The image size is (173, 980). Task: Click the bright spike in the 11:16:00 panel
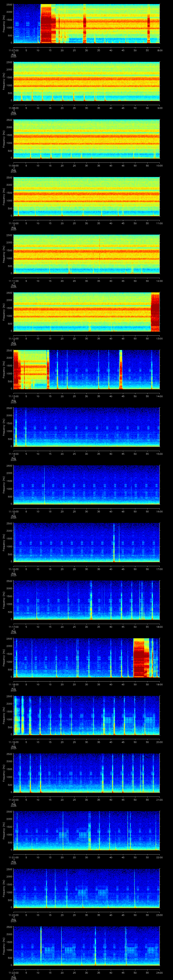pos(114,543)
